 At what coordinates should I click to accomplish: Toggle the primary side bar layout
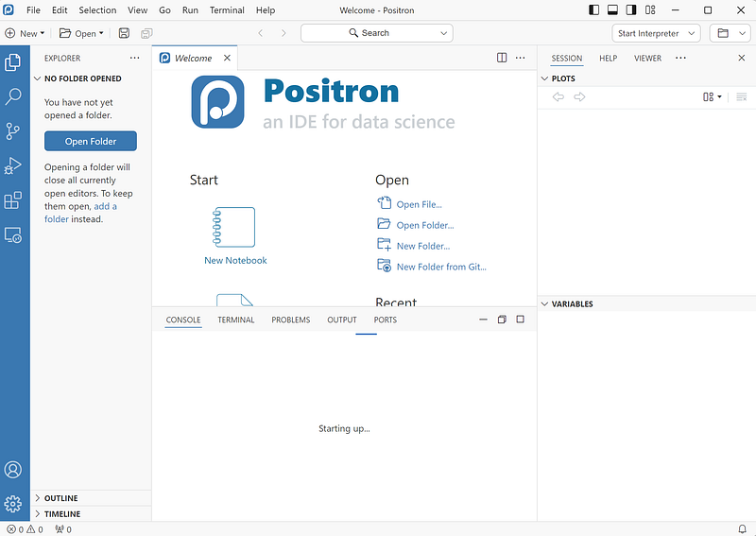(594, 10)
